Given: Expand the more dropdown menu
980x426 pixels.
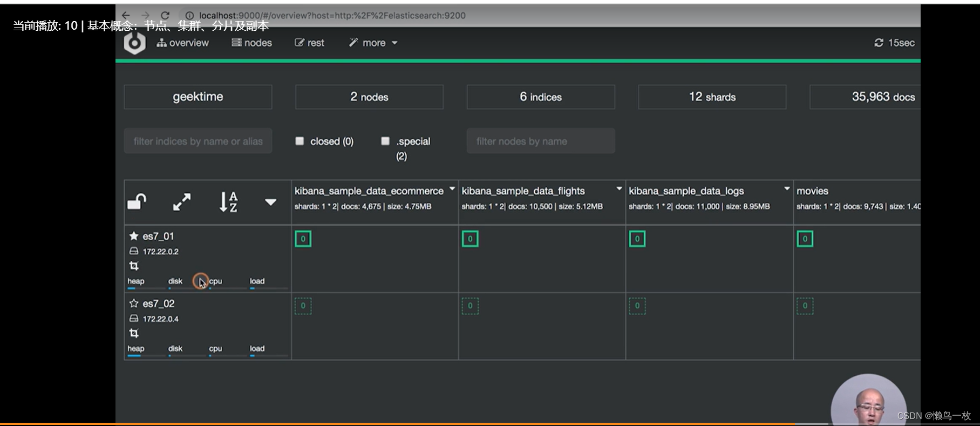Looking at the screenshot, I should pos(373,43).
